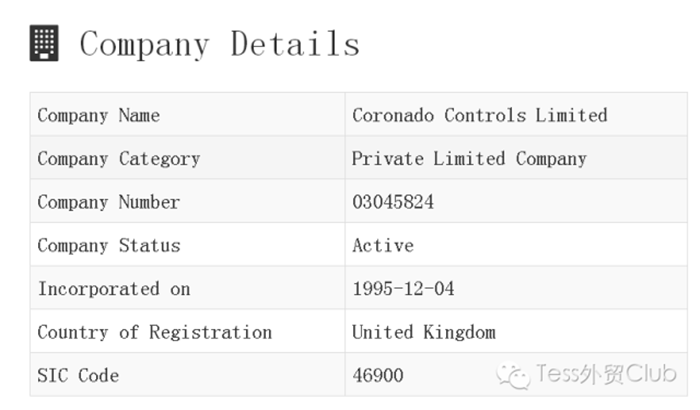Viewport: 700px width, 410px height.
Task: Select the Company Category label
Action: [119, 159]
